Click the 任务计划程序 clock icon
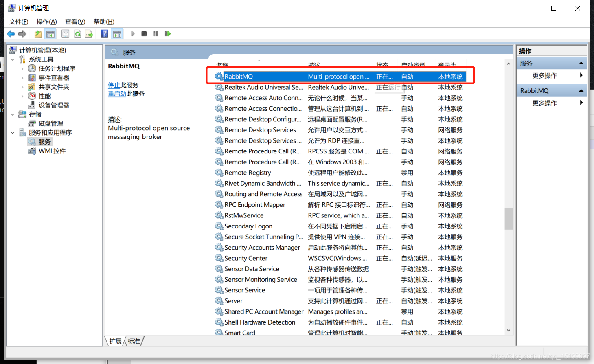 click(32, 68)
